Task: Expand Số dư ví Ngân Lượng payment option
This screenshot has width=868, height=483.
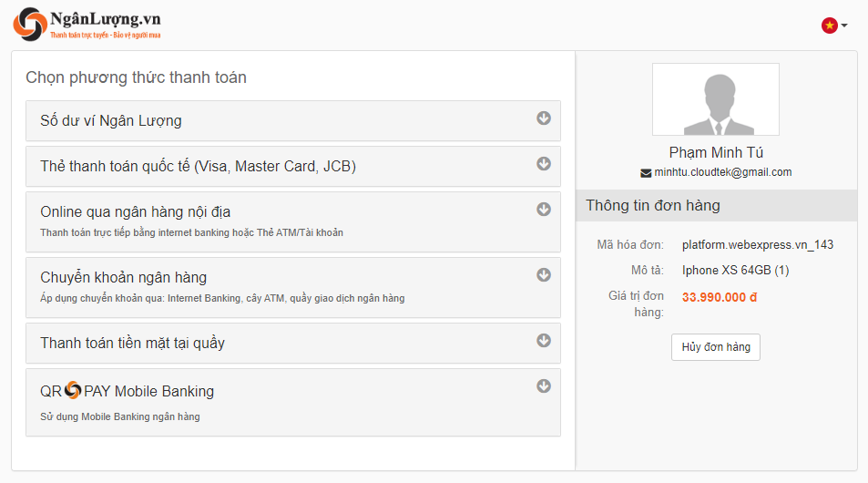Action: pyautogui.click(x=293, y=120)
